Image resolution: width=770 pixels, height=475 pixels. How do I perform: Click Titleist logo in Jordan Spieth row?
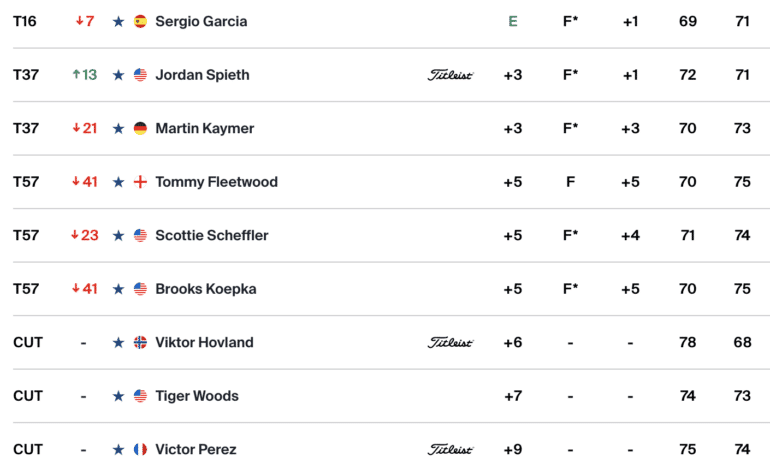450,75
